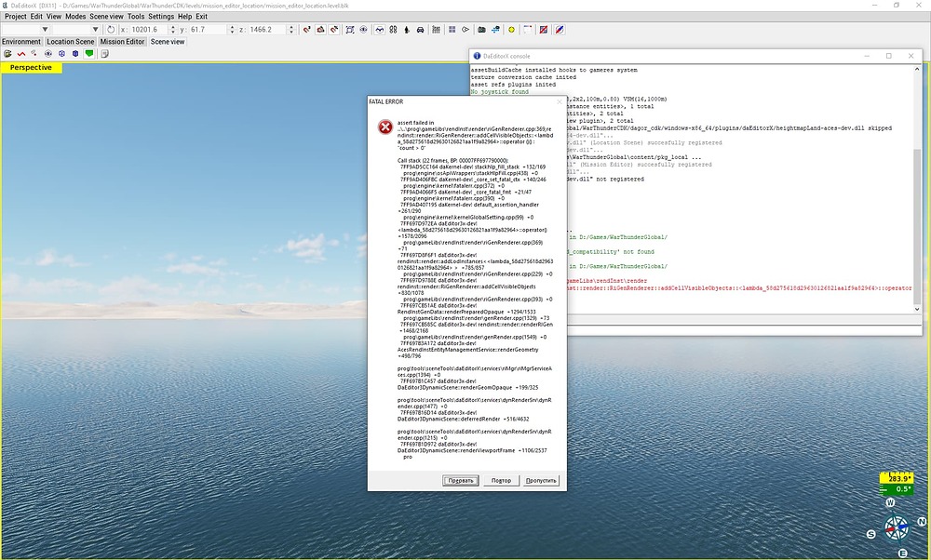Screen dimensions: 931x560
Task: Toggle the eye icon in Scene view toolbar
Action: coord(47,54)
